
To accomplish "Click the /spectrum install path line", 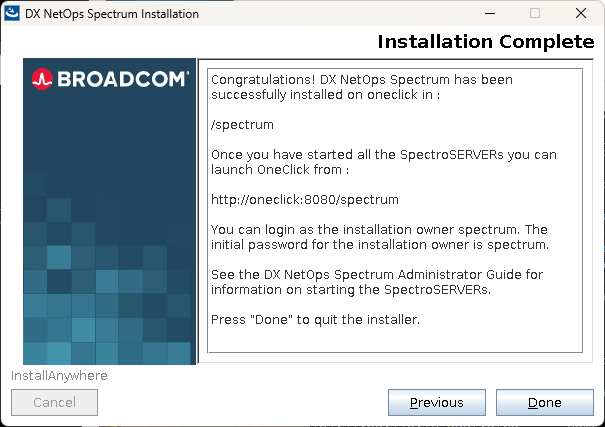I will point(242,125).
